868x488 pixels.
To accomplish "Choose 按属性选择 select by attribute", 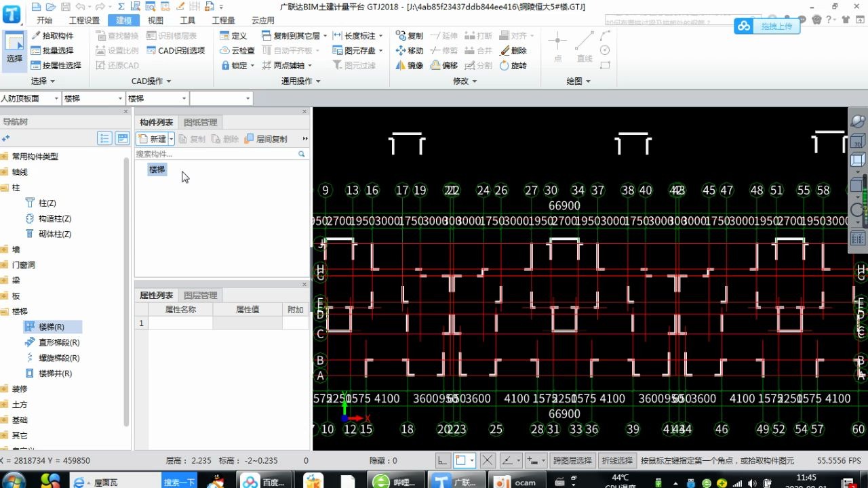I will point(55,65).
